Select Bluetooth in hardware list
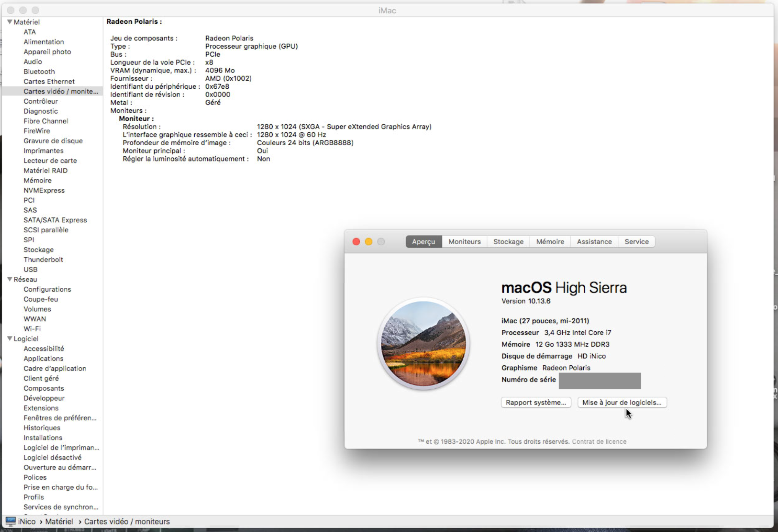The height and width of the screenshot is (532, 778). click(39, 71)
